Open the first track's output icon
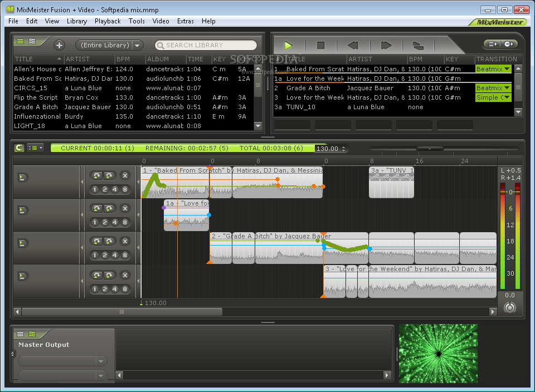The width and height of the screenshot is (535, 392). [x=22, y=178]
